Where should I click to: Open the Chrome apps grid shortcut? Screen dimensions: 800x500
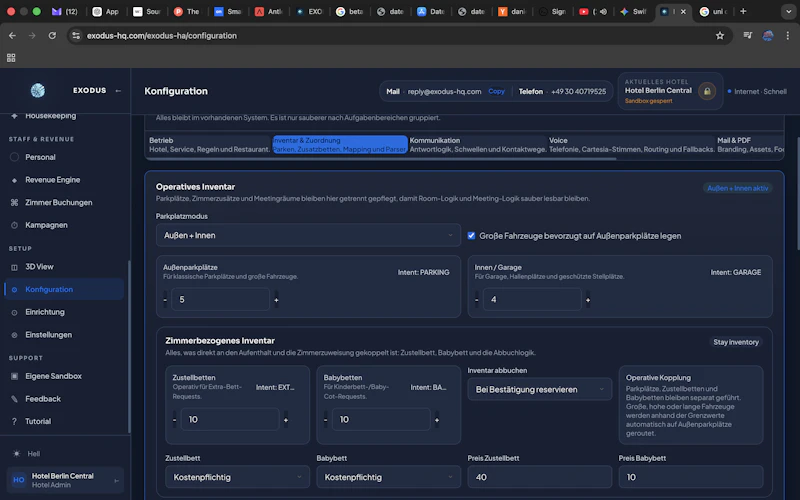[11, 58]
